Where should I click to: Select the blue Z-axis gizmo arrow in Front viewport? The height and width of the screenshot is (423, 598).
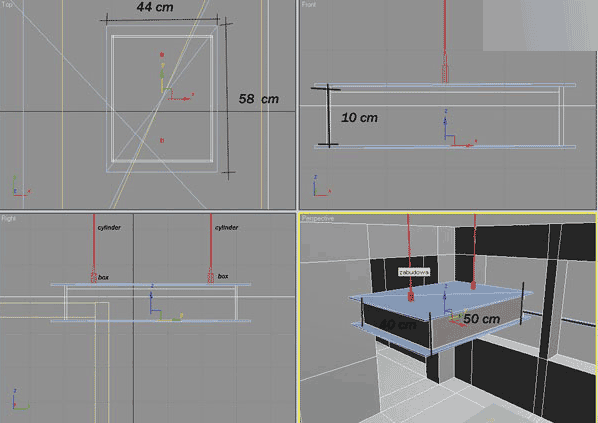tap(445, 124)
